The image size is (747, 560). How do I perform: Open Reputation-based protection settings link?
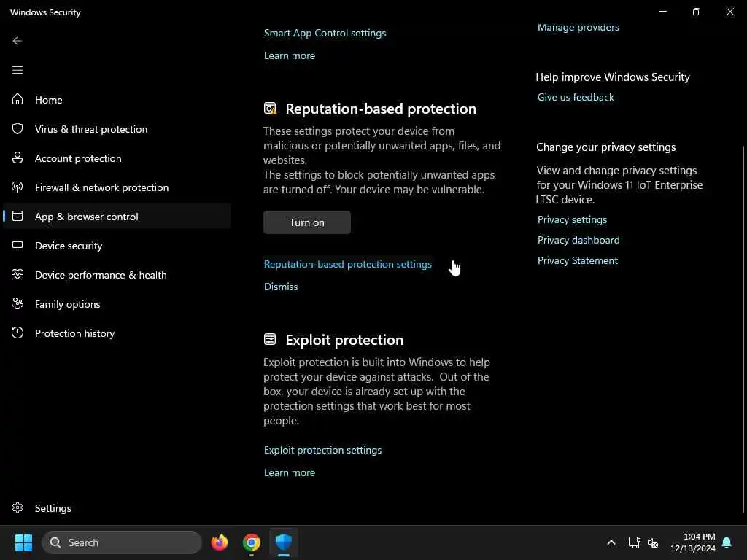click(x=348, y=264)
